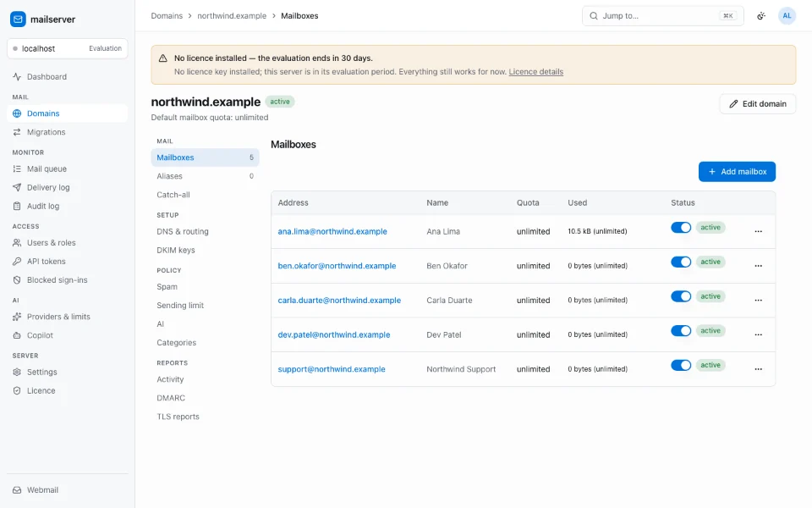Open the Categories policy page
Screen dimensions: 812x508
tap(205, 343)
